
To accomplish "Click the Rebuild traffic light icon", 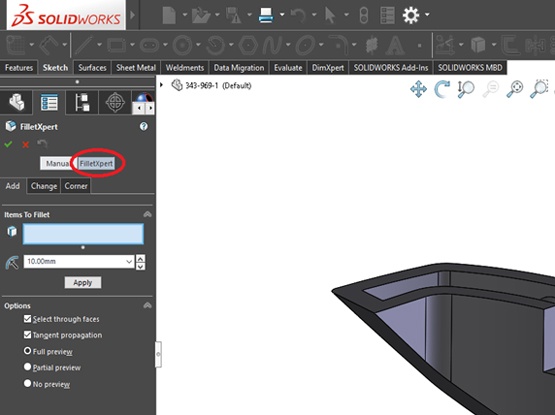I will [364, 16].
